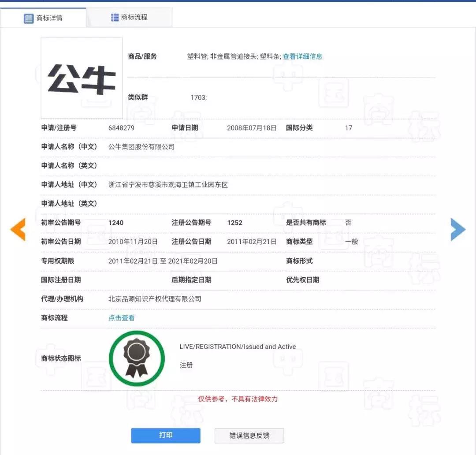Select registration announcement date 2011年02月21日 in 注册公告日期 row
Viewport: 476px width, 455px height.
pyautogui.click(x=252, y=242)
